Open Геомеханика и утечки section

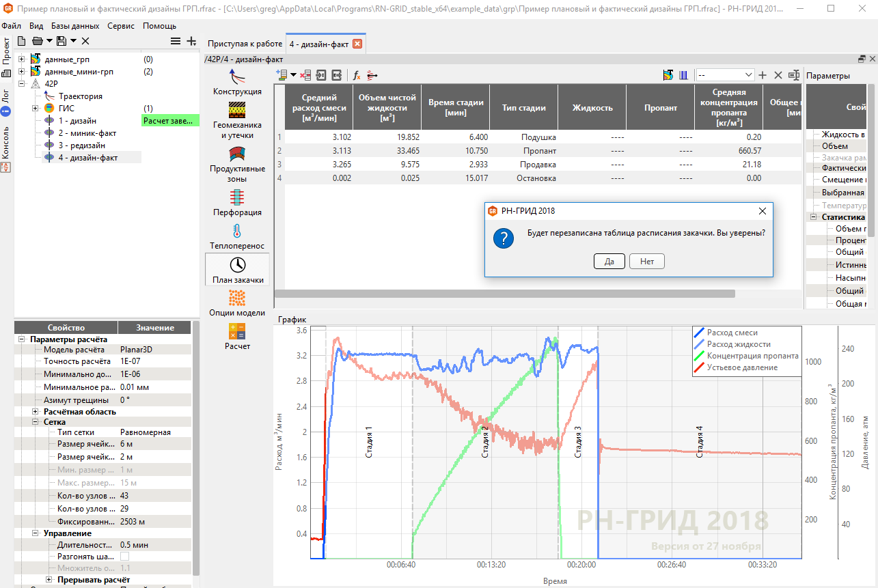click(x=237, y=110)
